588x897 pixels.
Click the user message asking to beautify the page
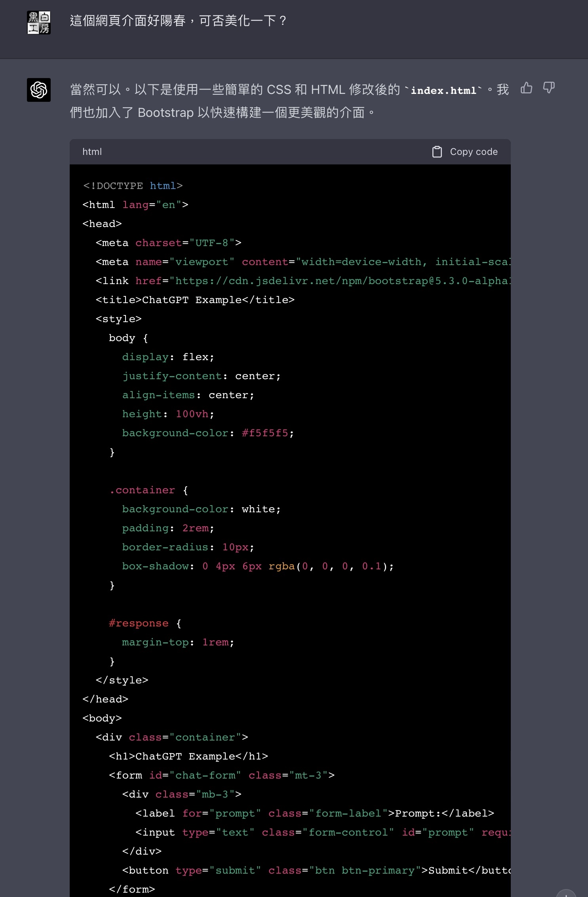tap(178, 21)
